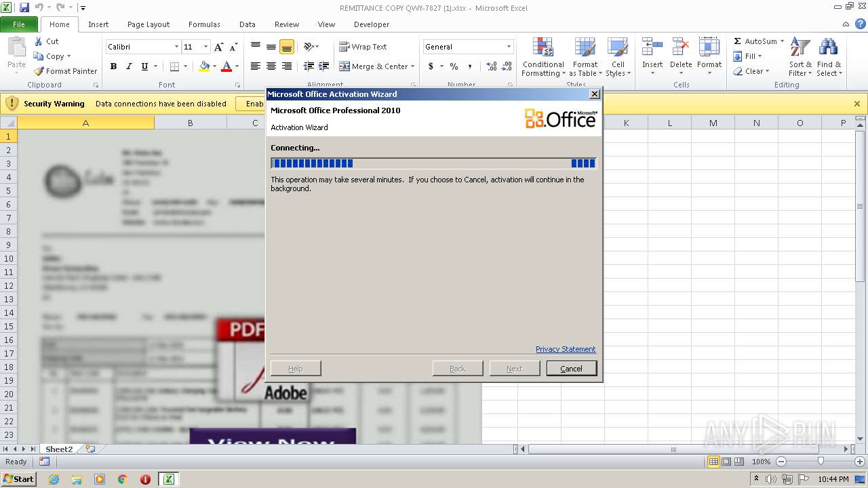868x488 pixels.
Task: Click the Zoom slider handle
Action: point(821,462)
